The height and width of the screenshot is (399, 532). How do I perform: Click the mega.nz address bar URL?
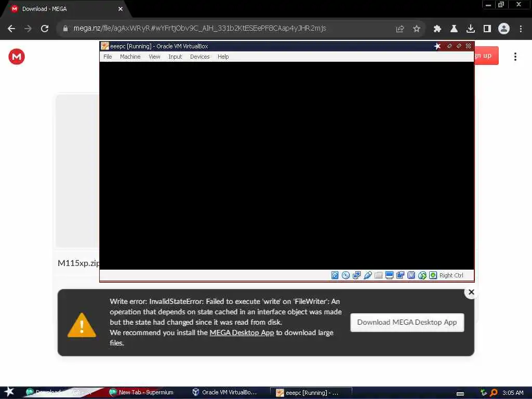point(200,28)
